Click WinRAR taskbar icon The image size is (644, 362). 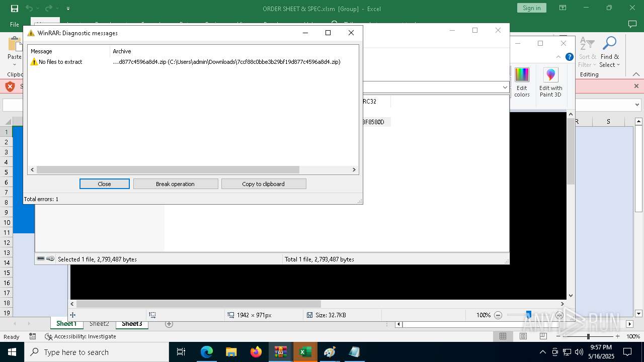(280, 352)
